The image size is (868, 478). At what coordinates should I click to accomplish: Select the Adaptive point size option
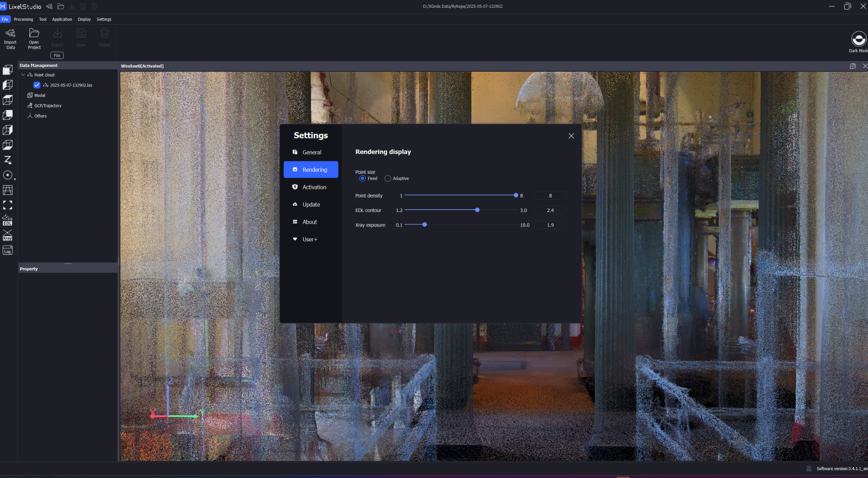[x=388, y=178]
